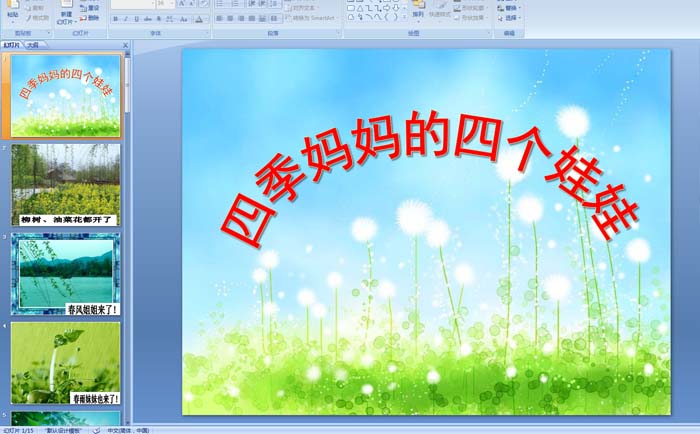
Task: Open the Change Case (Aa) menu
Action: click(183, 19)
